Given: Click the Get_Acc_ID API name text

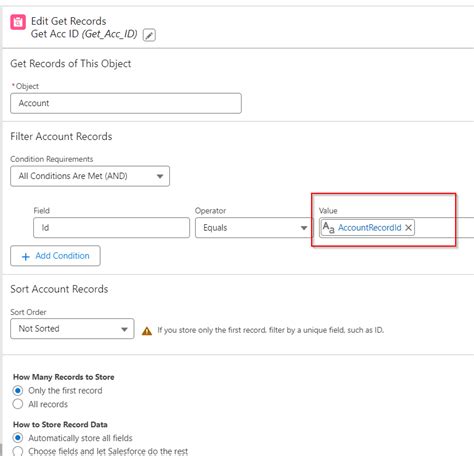Looking at the screenshot, I should click(110, 34).
